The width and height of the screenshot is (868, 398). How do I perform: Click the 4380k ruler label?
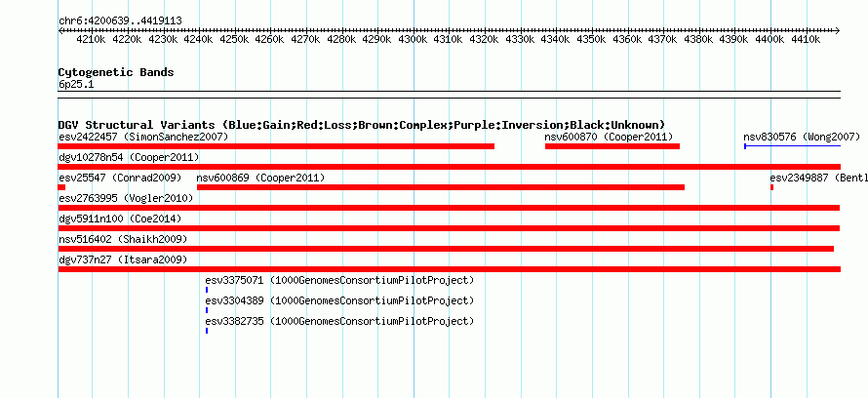(699, 40)
